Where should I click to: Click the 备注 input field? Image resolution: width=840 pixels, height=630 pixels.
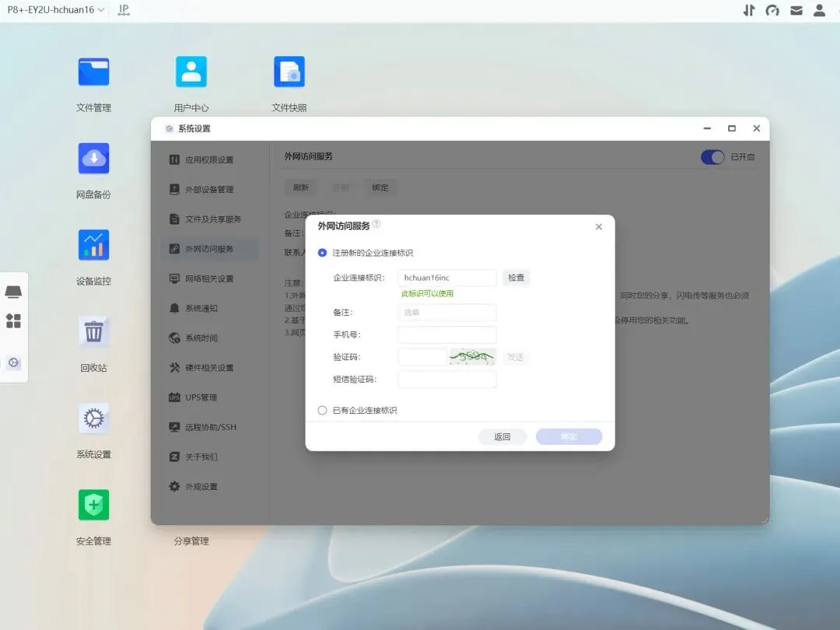(446, 313)
